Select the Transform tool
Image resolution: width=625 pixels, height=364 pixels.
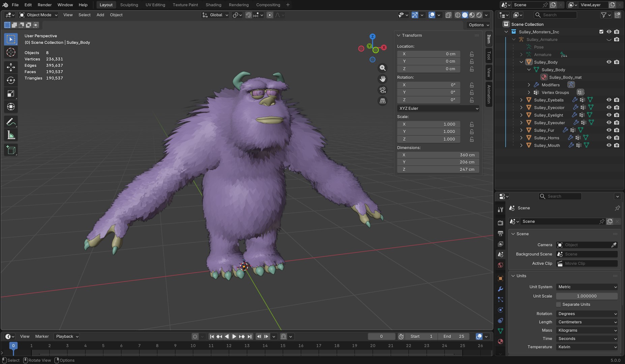[x=11, y=107]
